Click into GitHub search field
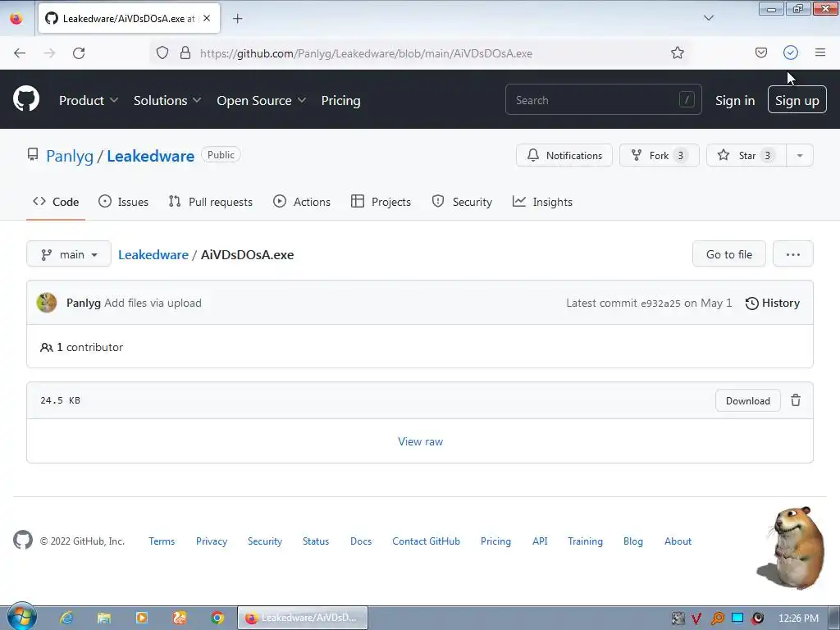The image size is (840, 630). [603, 99]
